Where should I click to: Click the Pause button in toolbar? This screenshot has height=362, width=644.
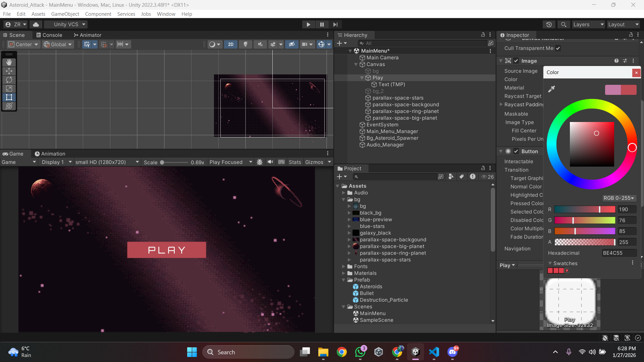click(322, 24)
